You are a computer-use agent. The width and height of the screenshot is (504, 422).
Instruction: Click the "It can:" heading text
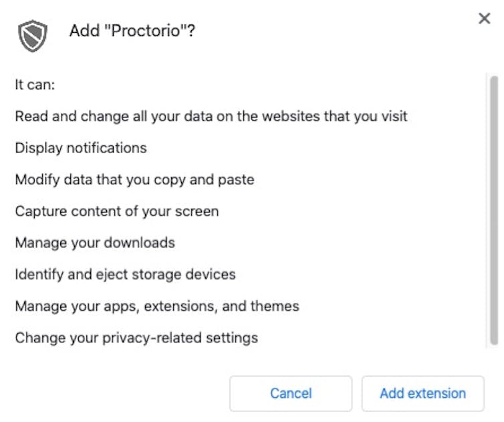tap(35, 85)
